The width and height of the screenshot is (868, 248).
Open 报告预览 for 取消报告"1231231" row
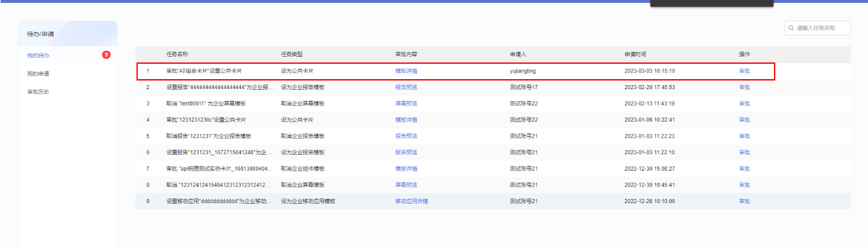tap(406, 136)
